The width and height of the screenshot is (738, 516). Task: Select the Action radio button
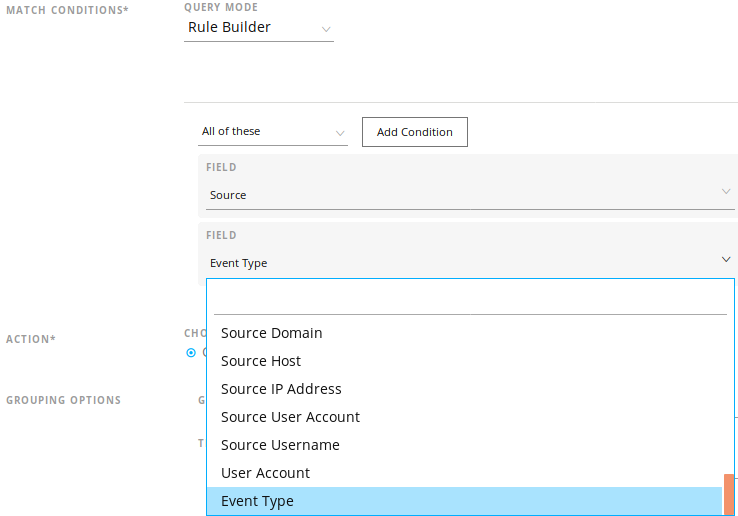click(191, 352)
